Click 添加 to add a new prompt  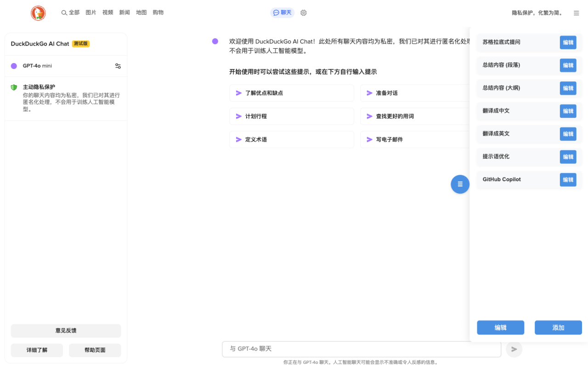point(558,328)
